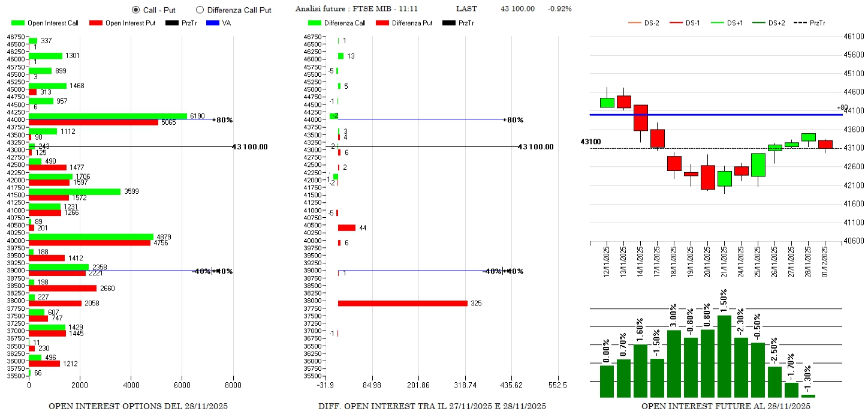Screen dimensions: 868x411
Task: Click the dashed PrzTr legend in candlestick chart
Action: pyautogui.click(x=801, y=23)
